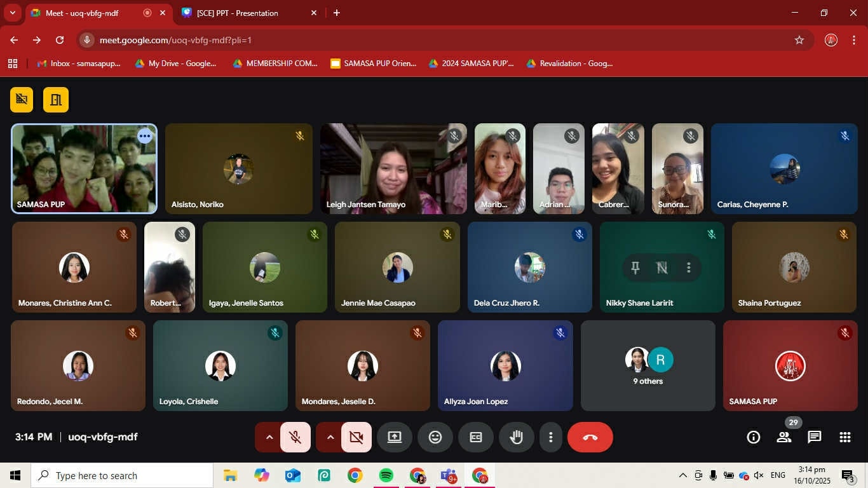The height and width of the screenshot is (488, 868).
Task: Open meeting details info icon
Action: pyautogui.click(x=754, y=437)
